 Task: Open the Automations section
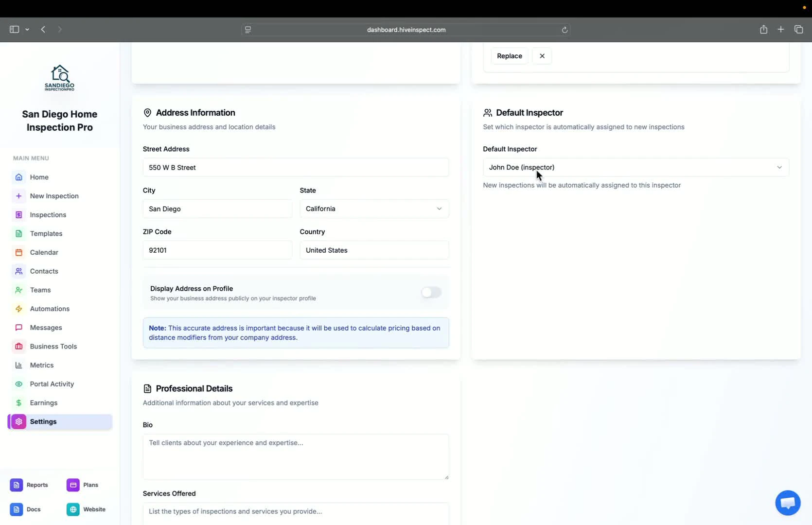point(50,309)
